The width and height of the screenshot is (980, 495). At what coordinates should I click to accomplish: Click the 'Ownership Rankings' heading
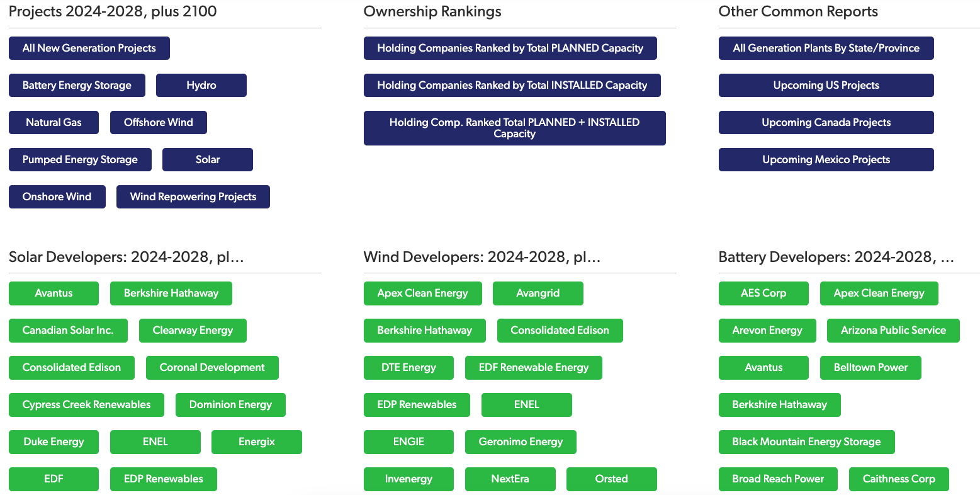click(x=432, y=11)
